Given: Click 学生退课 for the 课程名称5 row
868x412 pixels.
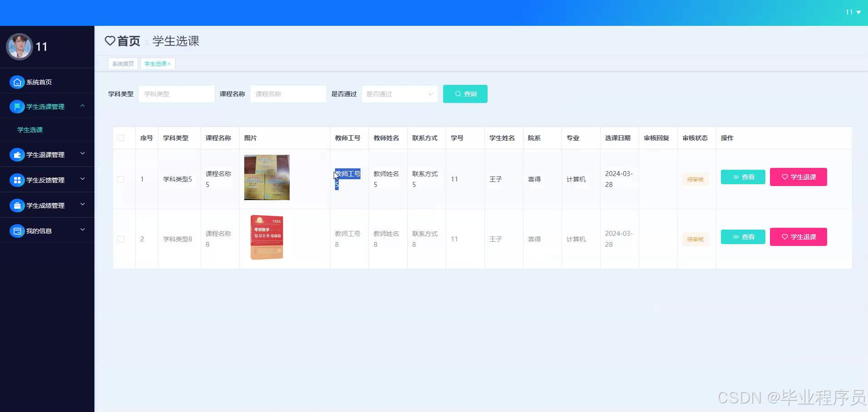Looking at the screenshot, I should click(799, 177).
